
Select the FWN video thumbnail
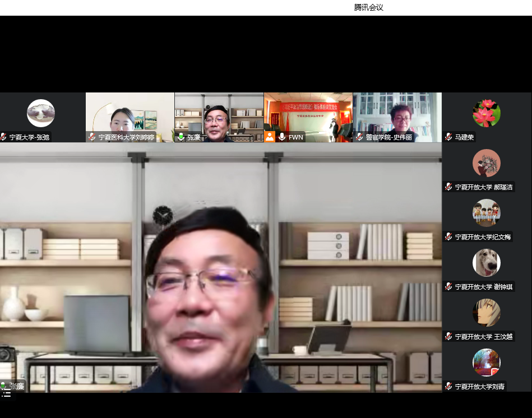(x=308, y=115)
